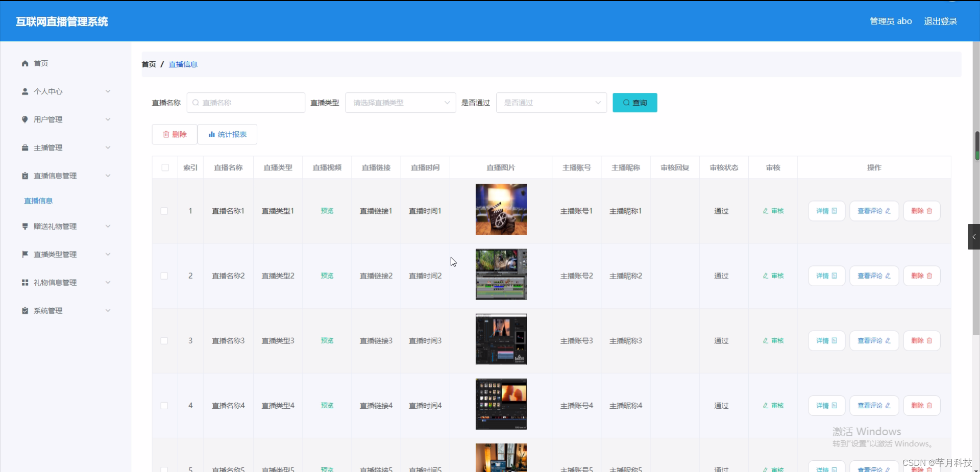Select the 个人中心 user icon in sidebar
The width and height of the screenshot is (980, 472).
pyautogui.click(x=24, y=91)
